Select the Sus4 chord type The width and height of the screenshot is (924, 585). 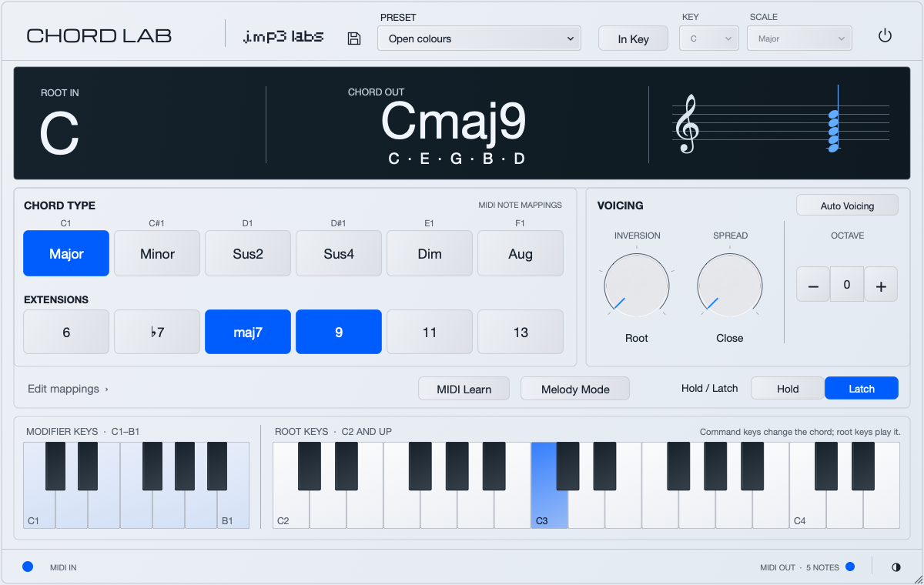pyautogui.click(x=339, y=253)
